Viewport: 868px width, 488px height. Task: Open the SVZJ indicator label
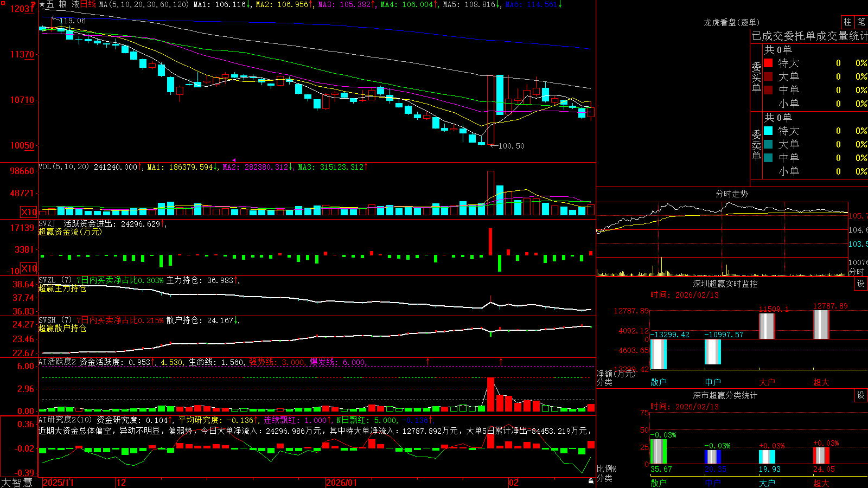[47, 223]
